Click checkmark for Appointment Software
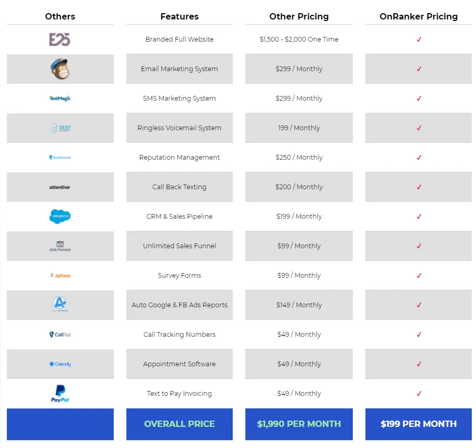The image size is (476, 448). [x=419, y=364]
